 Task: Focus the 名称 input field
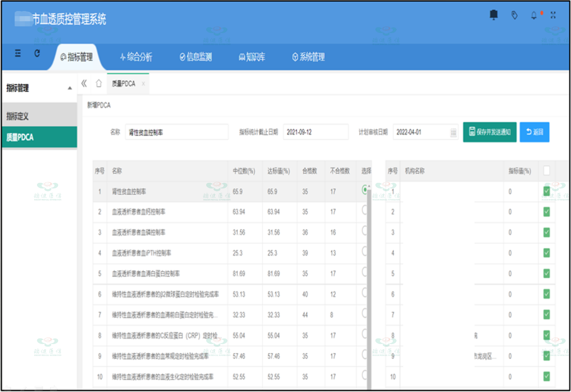point(177,132)
